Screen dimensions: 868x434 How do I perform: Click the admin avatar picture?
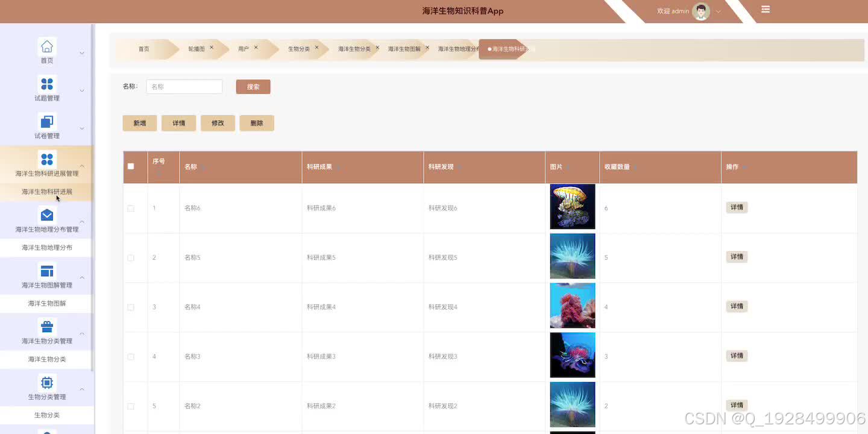pos(701,11)
